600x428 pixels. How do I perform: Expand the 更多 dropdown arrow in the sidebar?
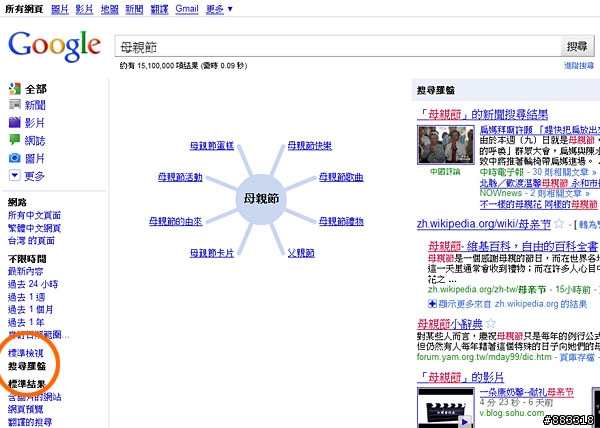[x=15, y=176]
